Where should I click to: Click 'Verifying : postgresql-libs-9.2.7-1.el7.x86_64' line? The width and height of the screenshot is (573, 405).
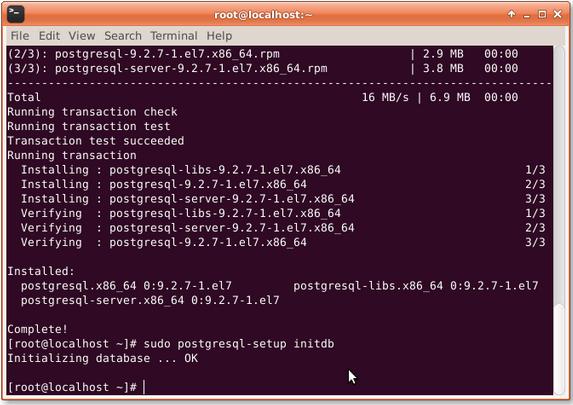pyautogui.click(x=181, y=213)
